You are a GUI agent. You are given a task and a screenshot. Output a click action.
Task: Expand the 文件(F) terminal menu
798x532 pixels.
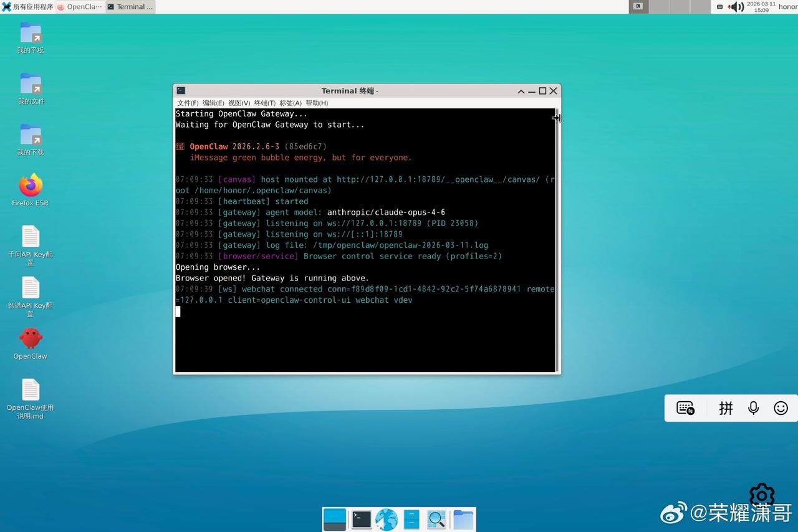(x=188, y=103)
